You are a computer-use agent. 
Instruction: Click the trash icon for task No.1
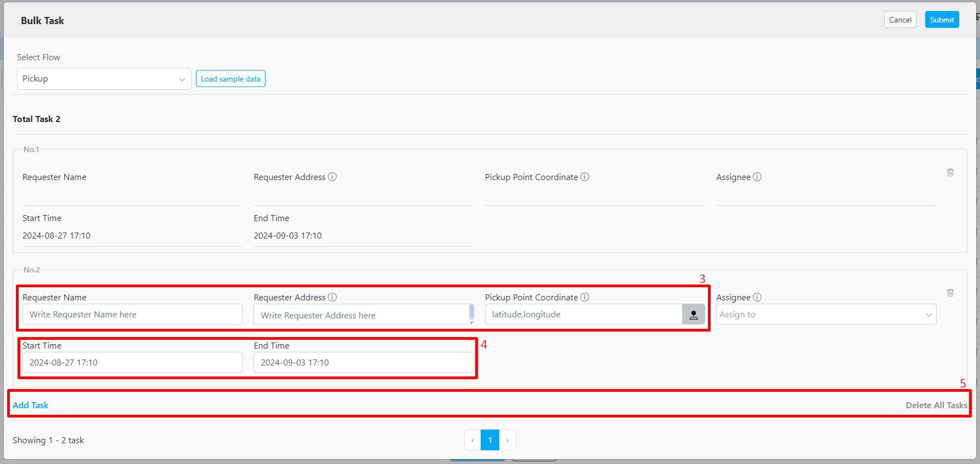click(x=950, y=172)
